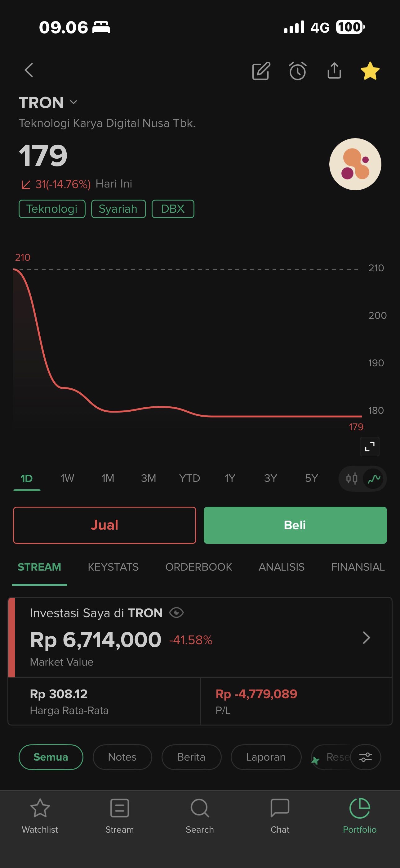400x868 pixels.
Task: Select the 1M chart timeframe
Action: coord(108,478)
